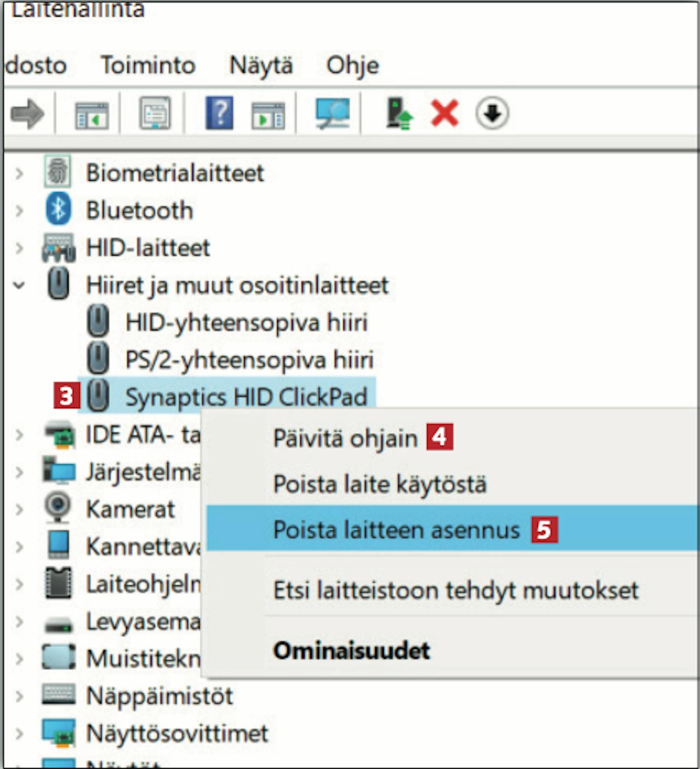Image resolution: width=700 pixels, height=769 pixels.
Task: Open the Näytä menu
Action: point(261,65)
